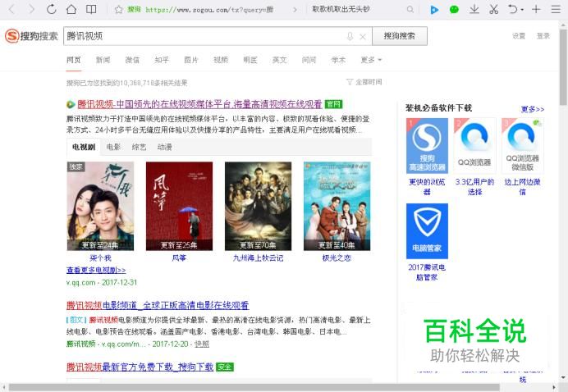Screen dimensions: 568x392
Task: Switch to the 知乎 search tab
Action: click(162, 60)
